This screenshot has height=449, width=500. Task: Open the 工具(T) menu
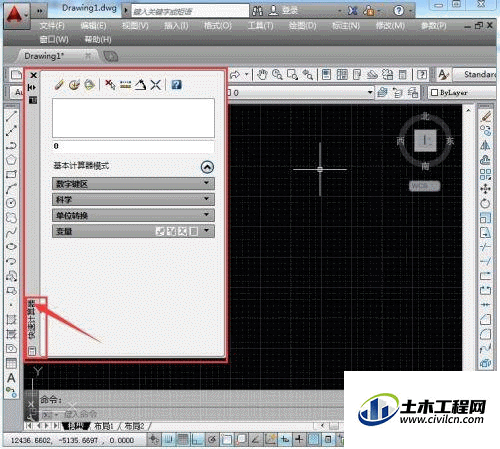pyautogui.click(x=261, y=26)
